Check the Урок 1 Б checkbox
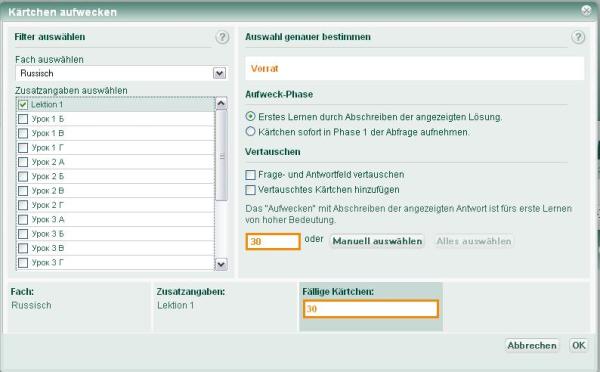This screenshot has height=372, width=600. tap(23, 119)
